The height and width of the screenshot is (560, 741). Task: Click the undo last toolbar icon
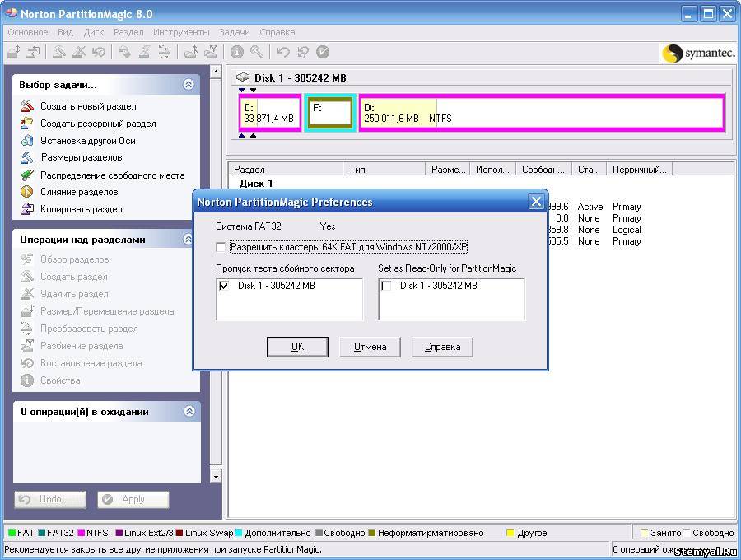[282, 52]
